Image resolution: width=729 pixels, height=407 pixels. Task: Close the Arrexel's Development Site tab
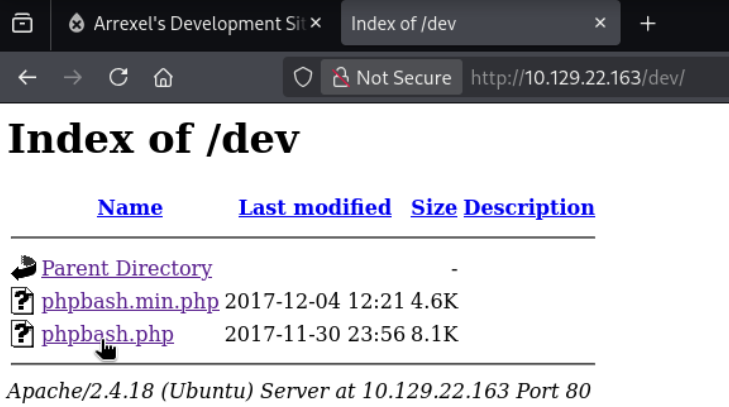[x=316, y=23]
